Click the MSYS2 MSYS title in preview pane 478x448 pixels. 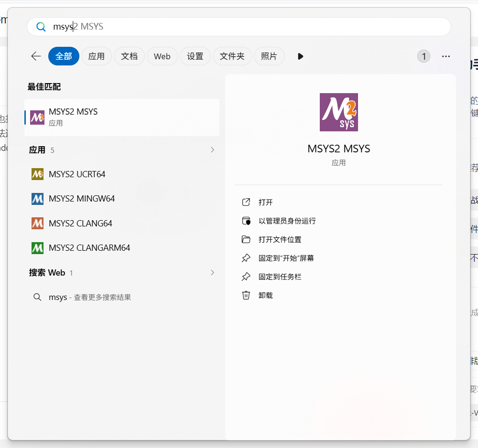pos(339,149)
